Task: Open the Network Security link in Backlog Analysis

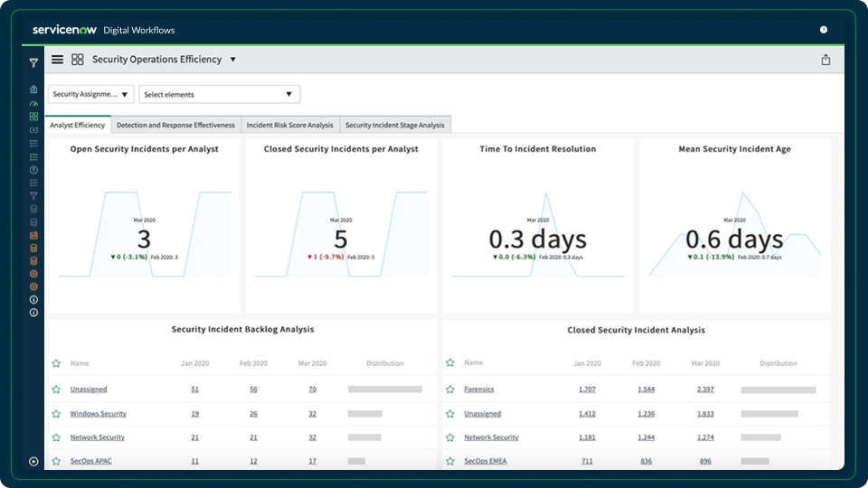Action: tap(98, 437)
